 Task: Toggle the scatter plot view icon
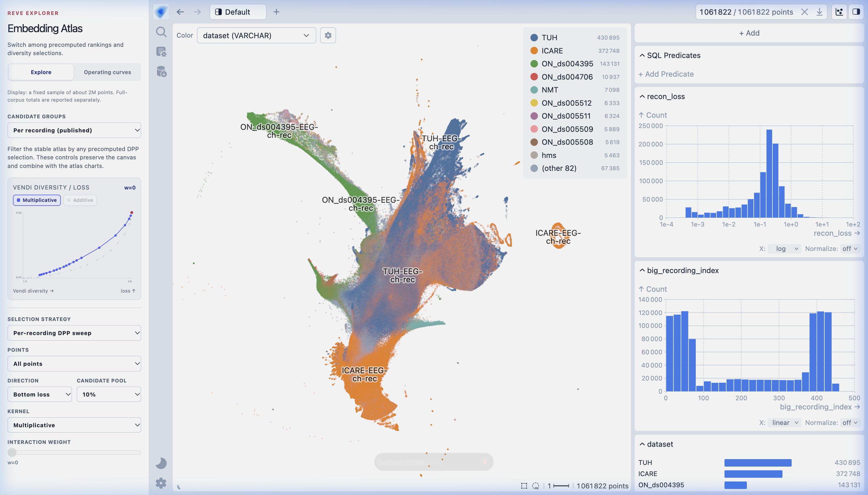point(839,12)
